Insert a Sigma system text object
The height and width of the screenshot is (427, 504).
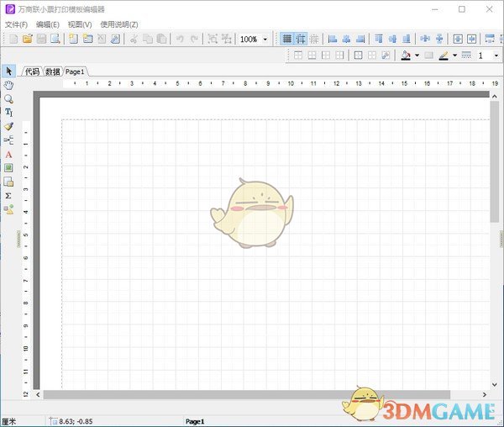tap(8, 195)
